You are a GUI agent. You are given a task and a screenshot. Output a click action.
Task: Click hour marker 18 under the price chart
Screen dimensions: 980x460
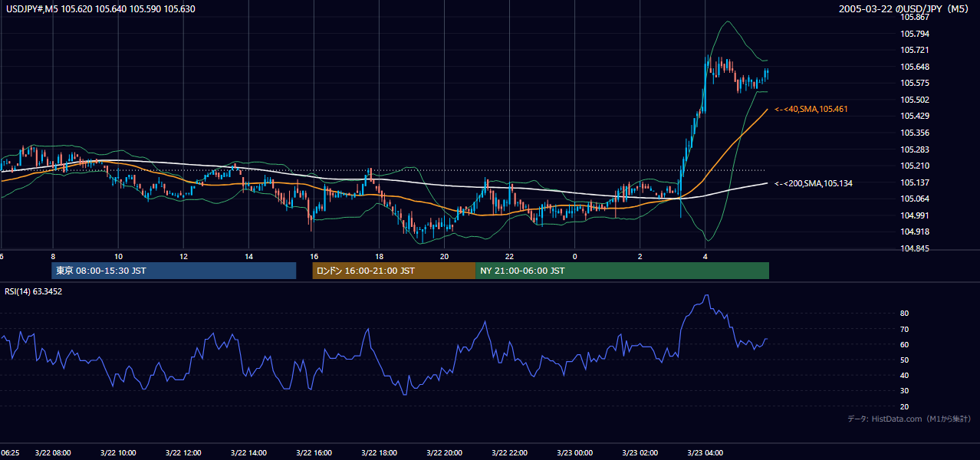tap(380, 257)
